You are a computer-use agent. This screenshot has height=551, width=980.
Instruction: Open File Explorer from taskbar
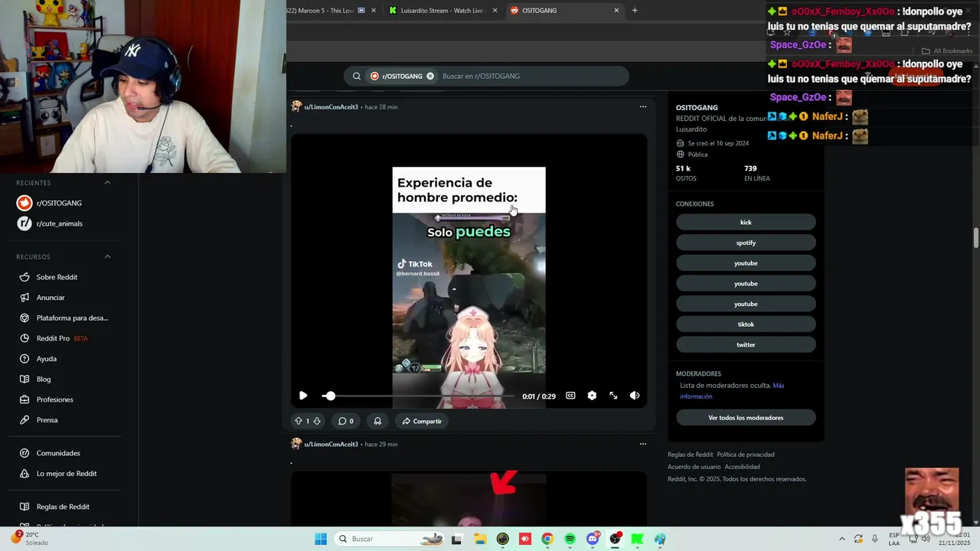coord(479,539)
